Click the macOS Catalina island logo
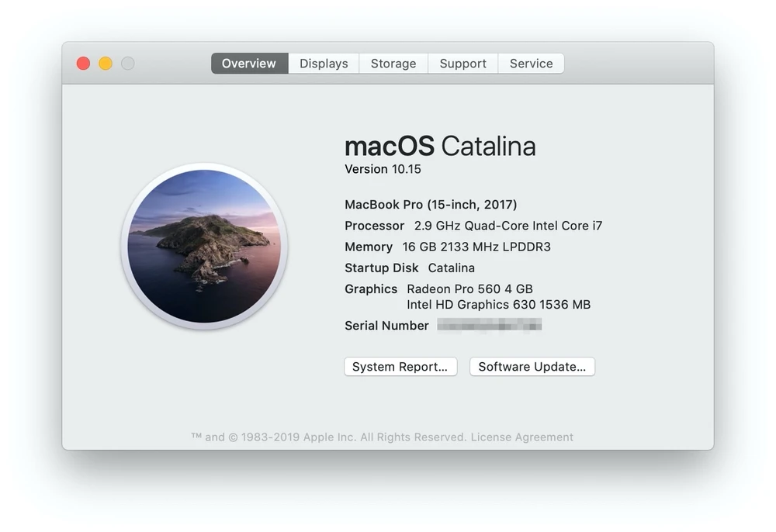This screenshot has height=532, width=776. point(204,247)
